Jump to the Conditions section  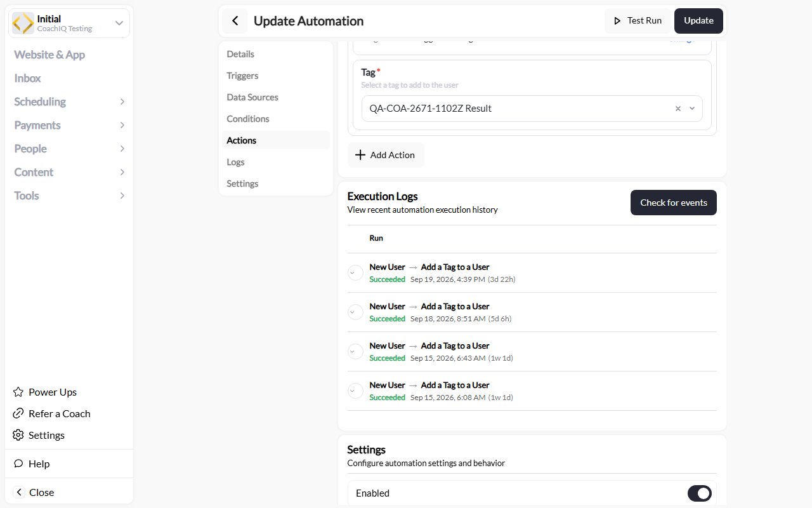pos(275,119)
